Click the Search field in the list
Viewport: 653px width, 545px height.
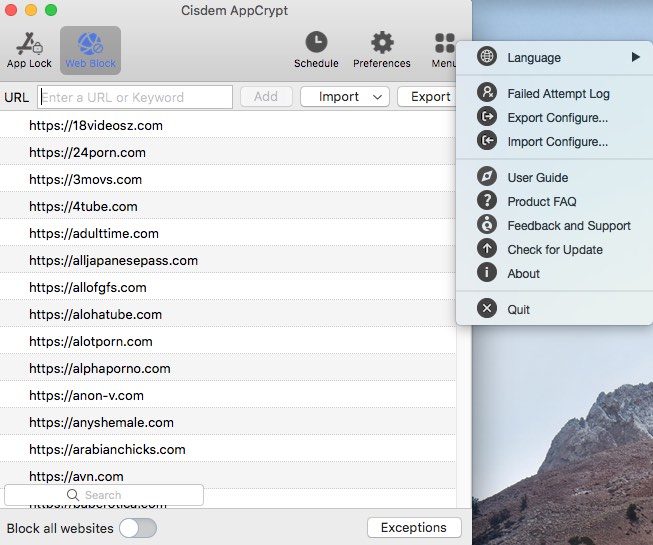[104, 495]
